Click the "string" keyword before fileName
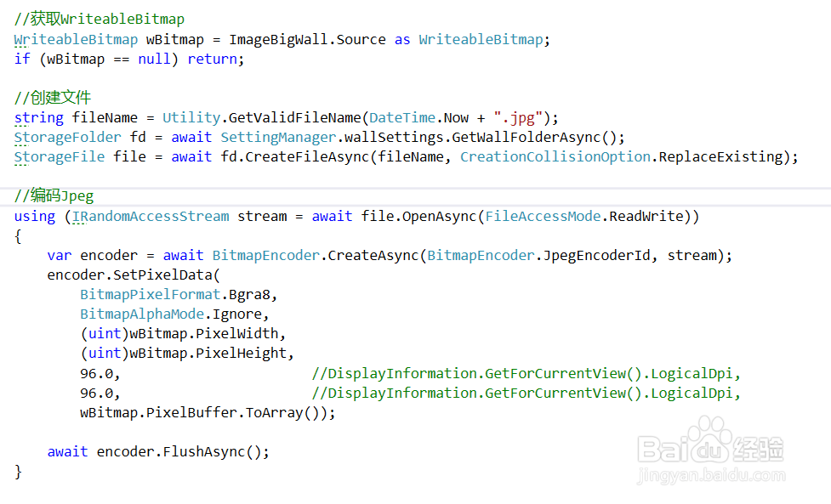The height and width of the screenshot is (504, 831). (x=38, y=117)
